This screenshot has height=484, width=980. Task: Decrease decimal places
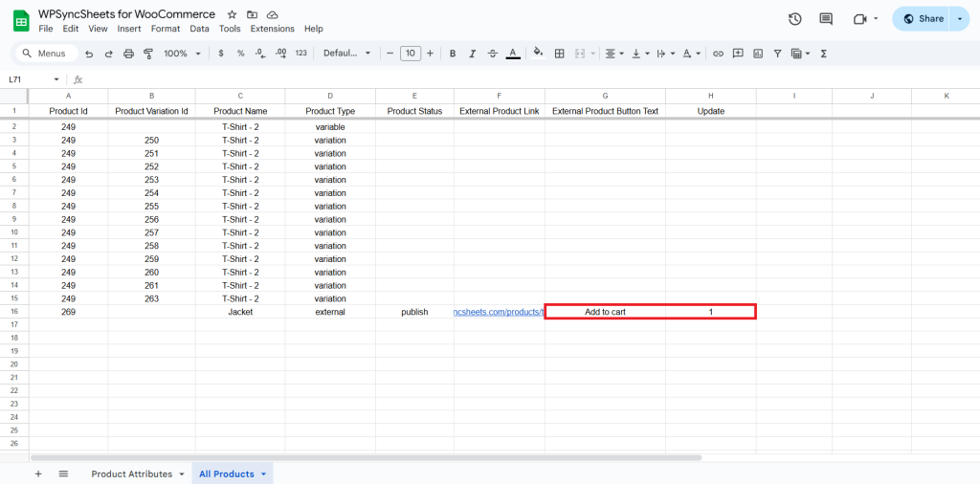(x=260, y=54)
